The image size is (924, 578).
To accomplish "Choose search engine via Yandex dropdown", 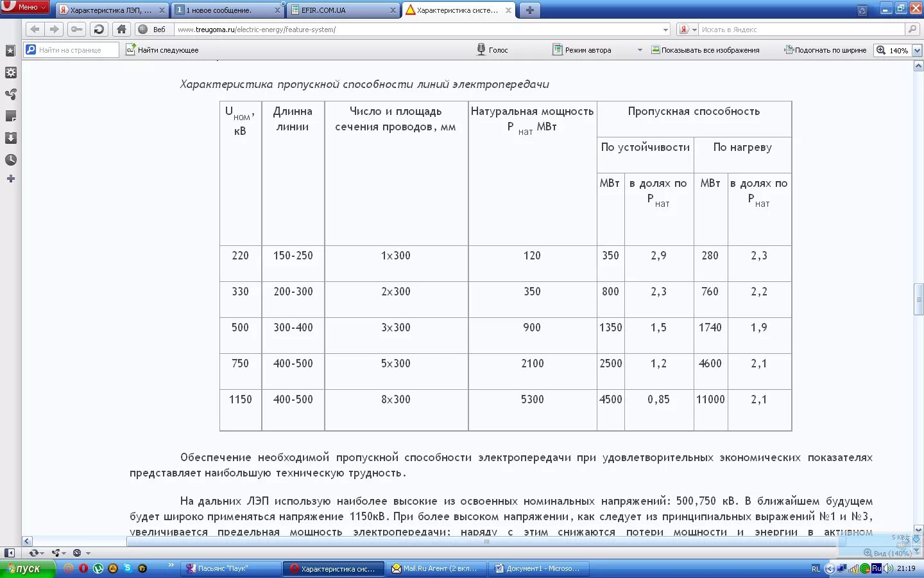I will coord(688,30).
